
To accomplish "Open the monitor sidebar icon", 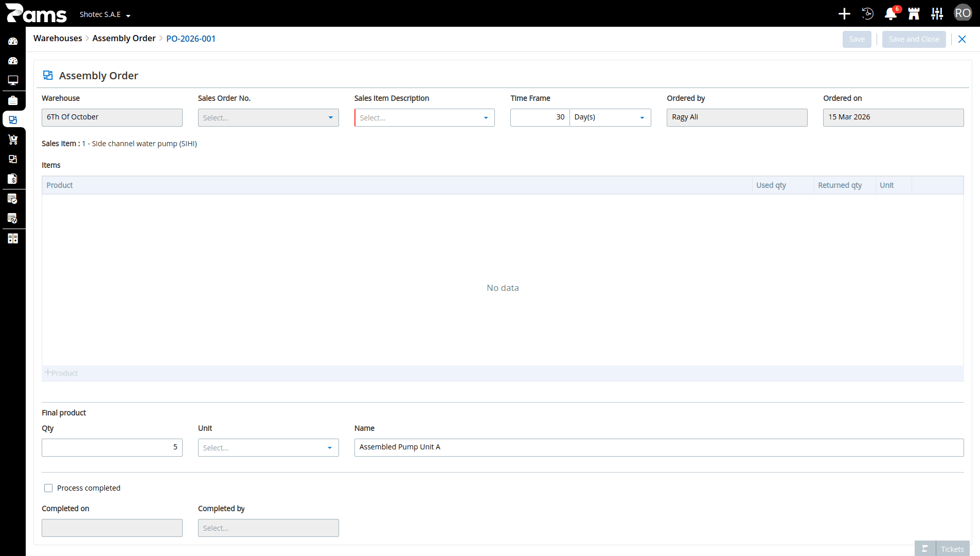I will point(13,80).
